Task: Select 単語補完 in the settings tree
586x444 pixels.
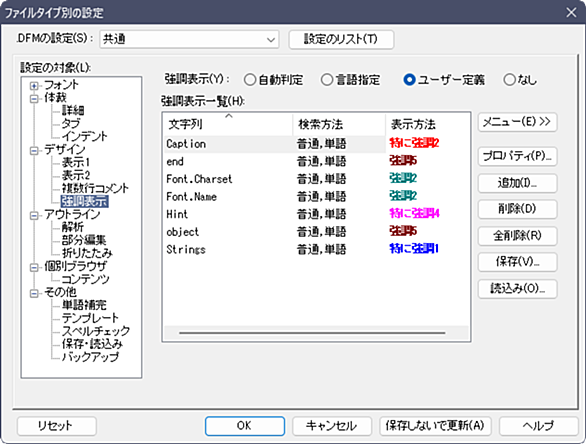Action: (84, 305)
